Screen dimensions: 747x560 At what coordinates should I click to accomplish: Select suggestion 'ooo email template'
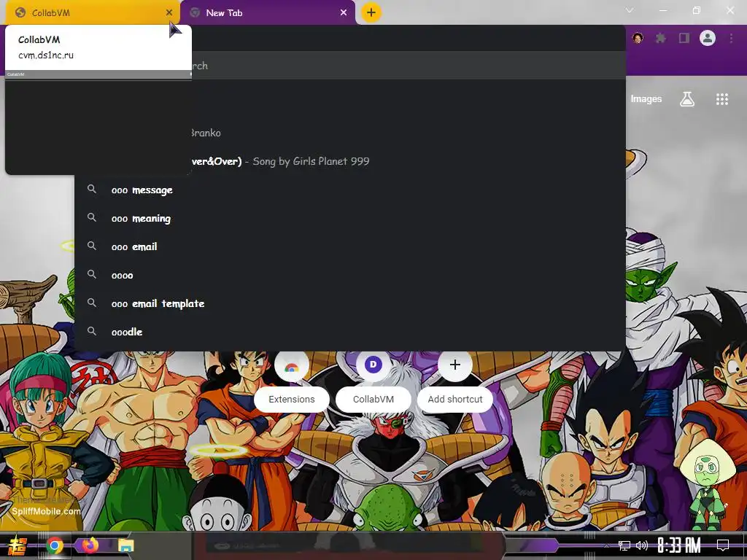(x=349, y=303)
